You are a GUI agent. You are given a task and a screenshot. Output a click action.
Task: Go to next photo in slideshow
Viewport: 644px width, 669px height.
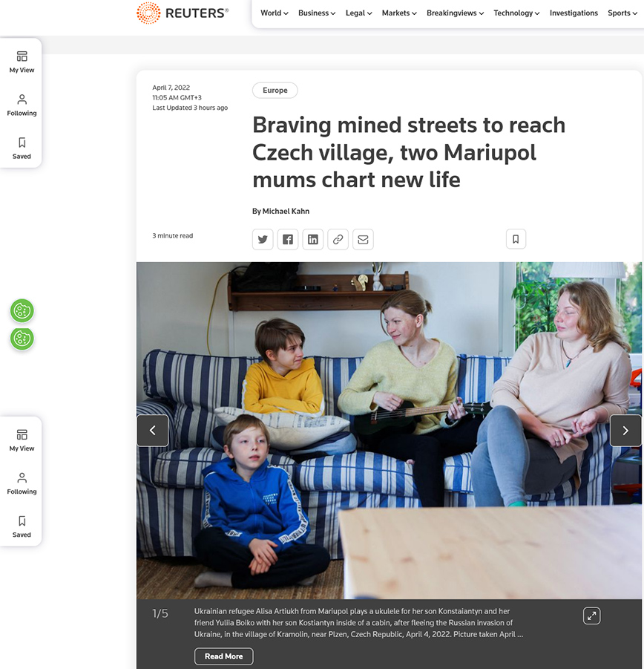(625, 431)
